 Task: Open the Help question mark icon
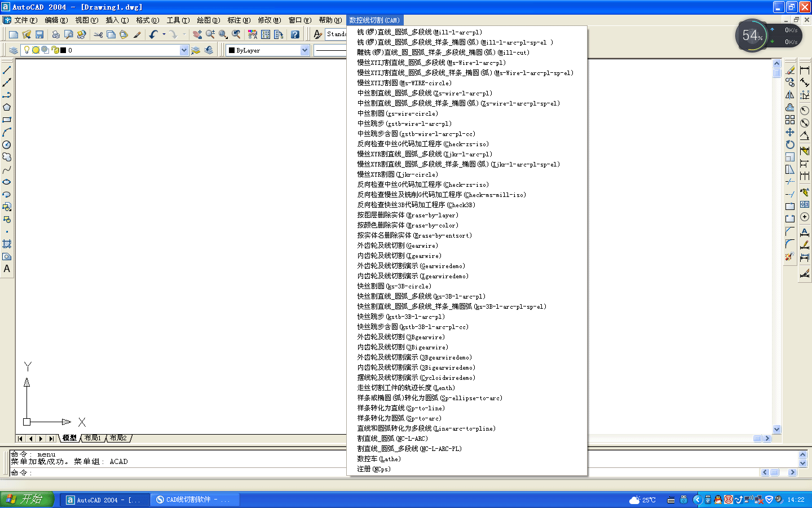pyautogui.click(x=295, y=34)
